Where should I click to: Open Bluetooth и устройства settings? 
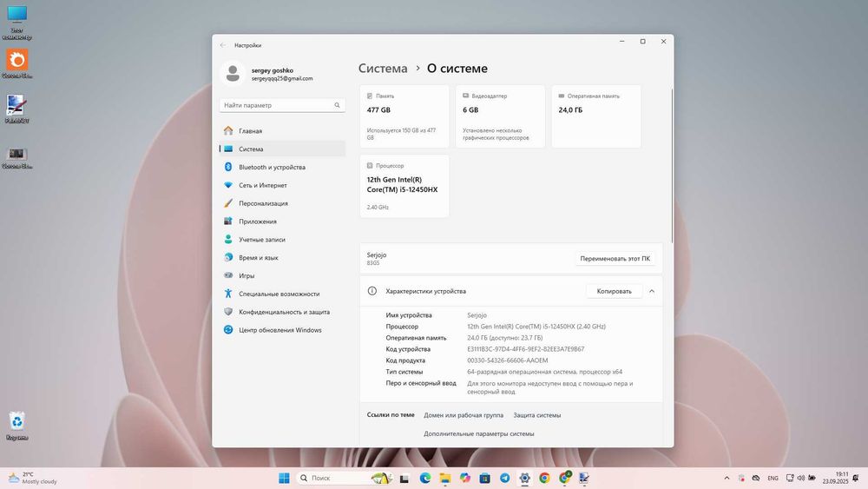(x=282, y=168)
